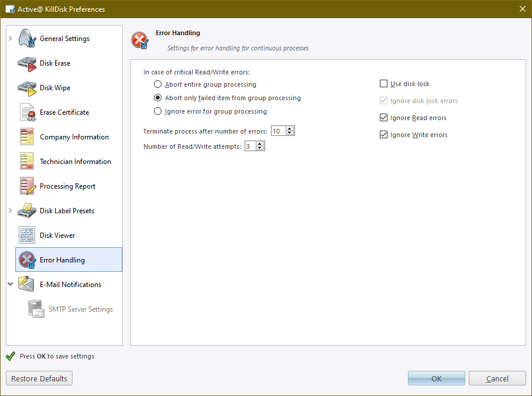Click the SMTP Server Settings icon

pyautogui.click(x=36, y=309)
